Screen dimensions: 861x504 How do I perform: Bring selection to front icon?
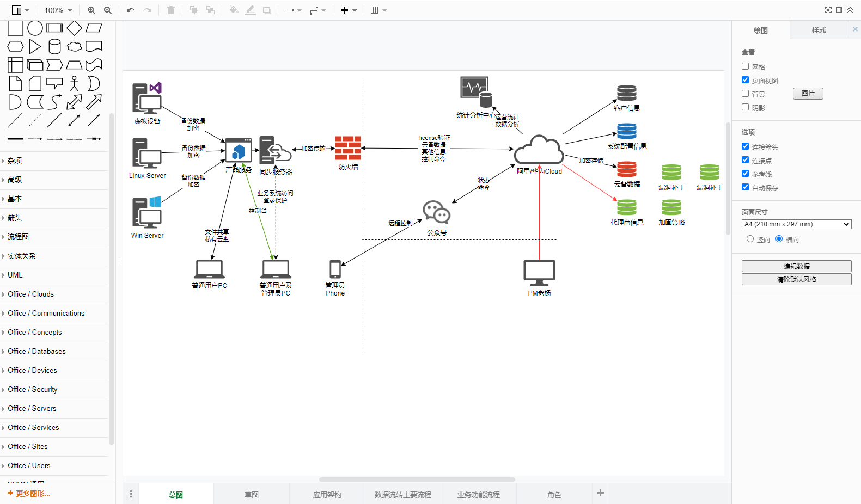pyautogui.click(x=194, y=10)
